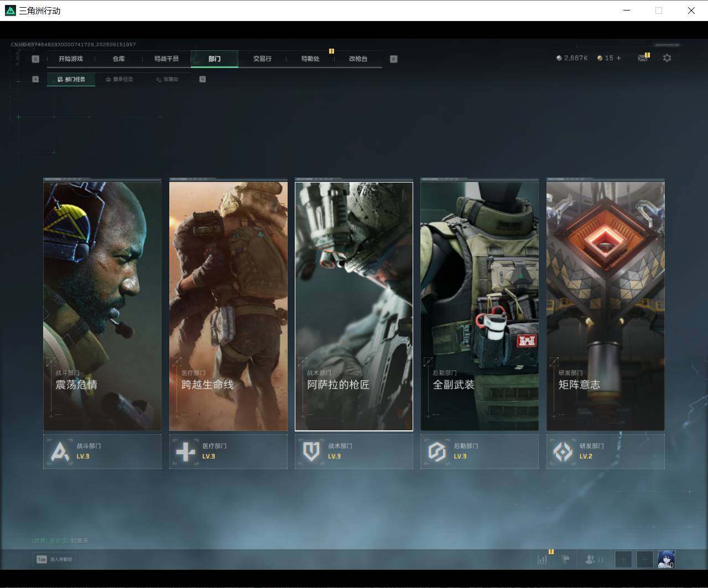Open the 特勤处 tab
The height and width of the screenshot is (588, 708).
click(310, 59)
